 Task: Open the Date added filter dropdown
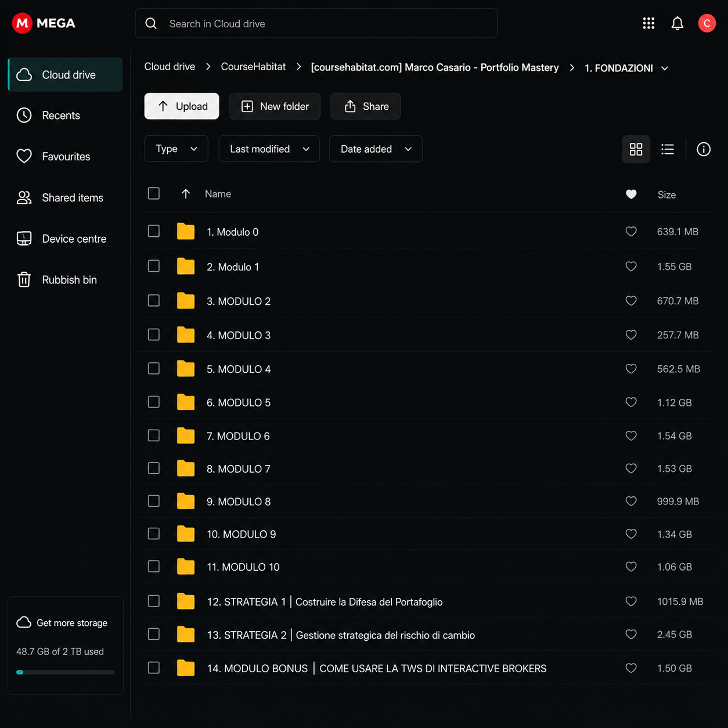[x=376, y=149]
